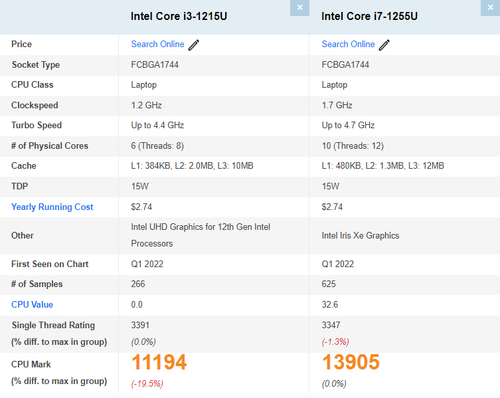Image resolution: width=500 pixels, height=398 pixels.
Task: Select the Intel Core i3-1215U heading
Action: (179, 16)
